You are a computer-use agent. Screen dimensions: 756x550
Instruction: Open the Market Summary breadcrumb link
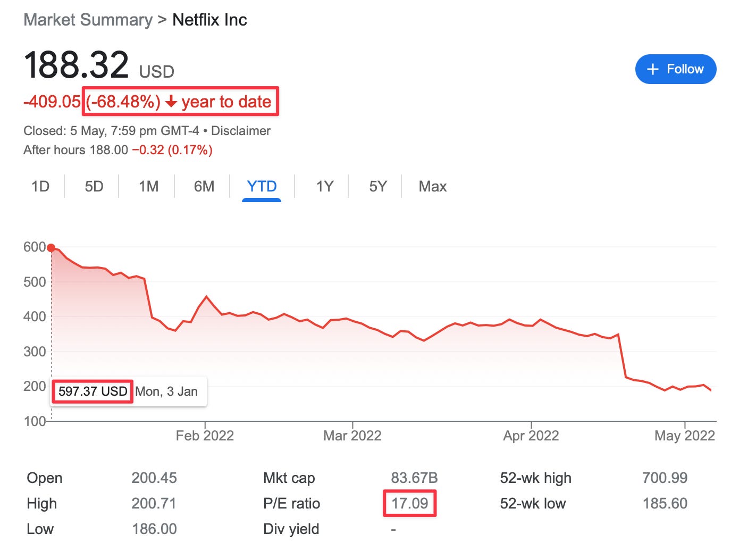(88, 20)
